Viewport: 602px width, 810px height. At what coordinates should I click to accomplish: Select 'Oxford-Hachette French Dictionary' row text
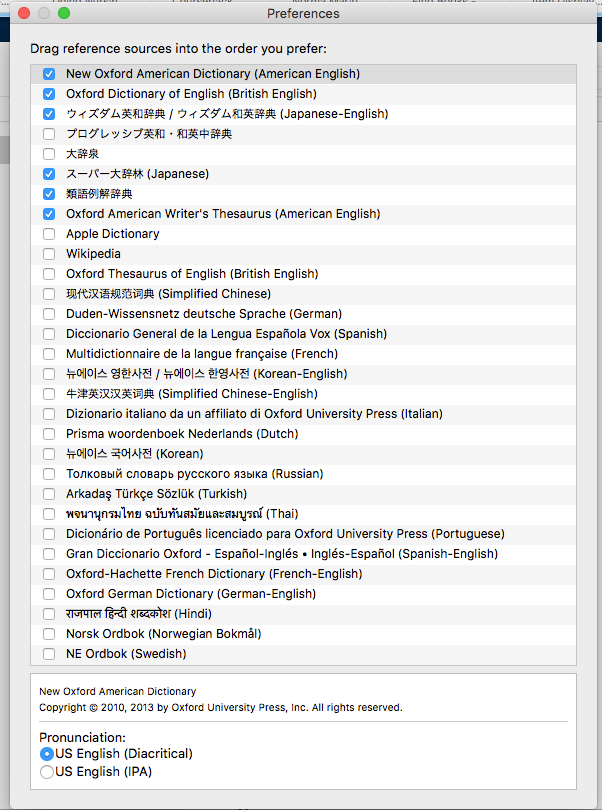[214, 574]
